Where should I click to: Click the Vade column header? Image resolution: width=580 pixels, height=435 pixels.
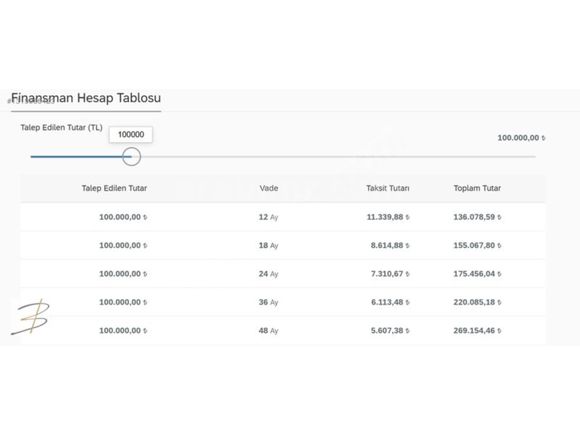point(269,188)
